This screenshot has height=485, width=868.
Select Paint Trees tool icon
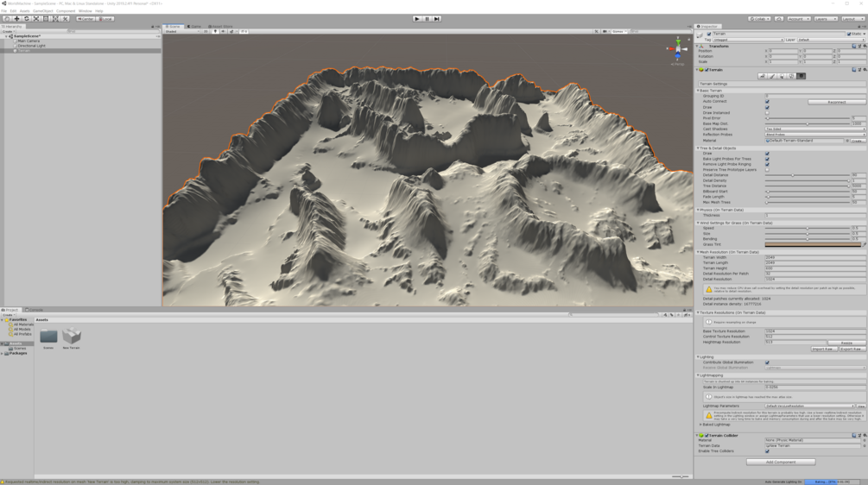tap(782, 76)
